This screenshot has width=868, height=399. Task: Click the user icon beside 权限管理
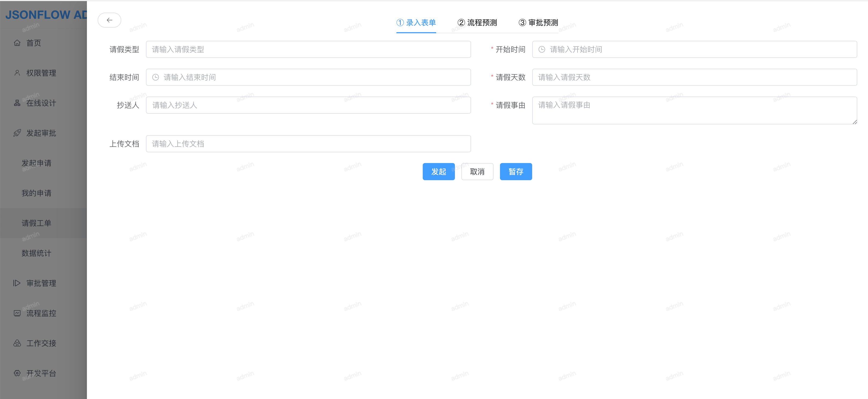tap(17, 73)
